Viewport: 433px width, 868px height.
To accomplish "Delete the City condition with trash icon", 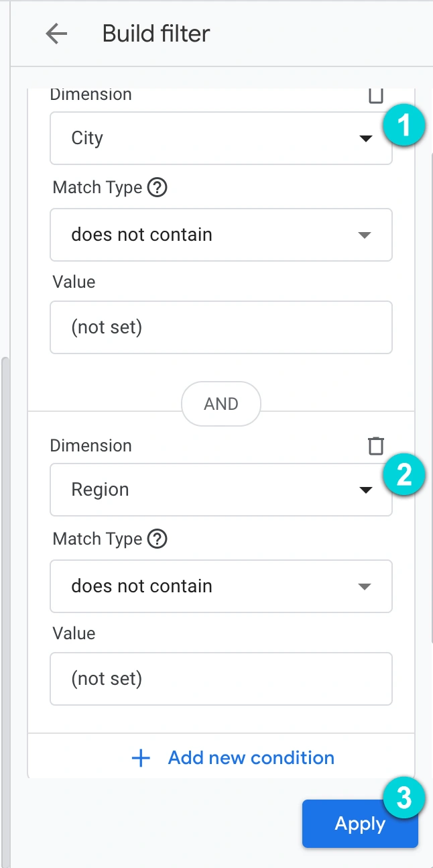I will pyautogui.click(x=376, y=95).
